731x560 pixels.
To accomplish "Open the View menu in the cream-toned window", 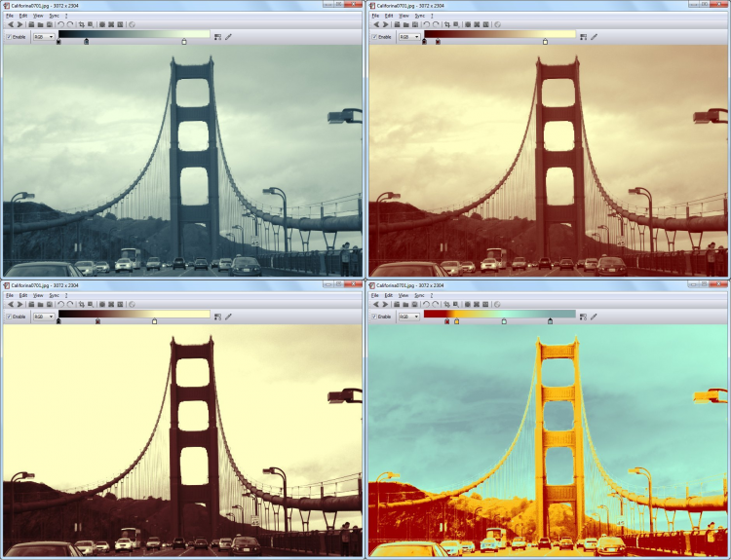I will click(38, 295).
